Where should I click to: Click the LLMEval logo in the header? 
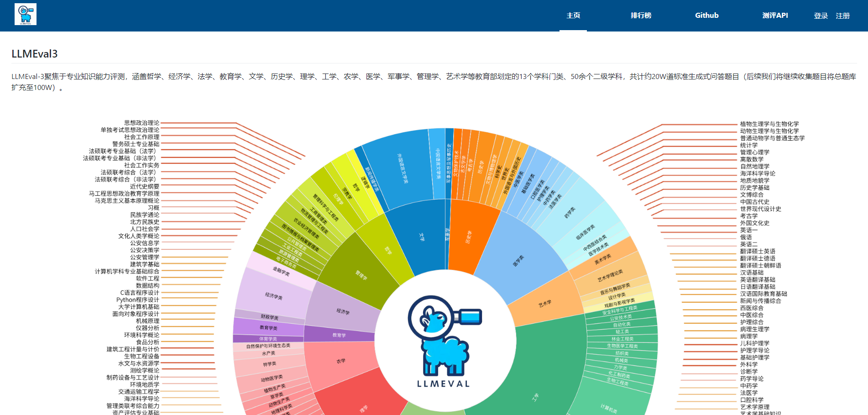coord(26,14)
